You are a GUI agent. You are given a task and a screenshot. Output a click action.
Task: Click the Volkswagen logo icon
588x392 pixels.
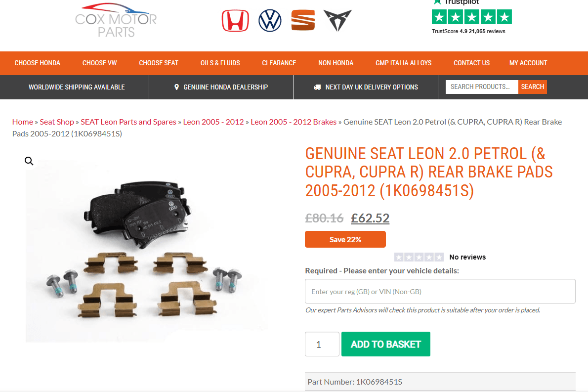click(x=270, y=21)
